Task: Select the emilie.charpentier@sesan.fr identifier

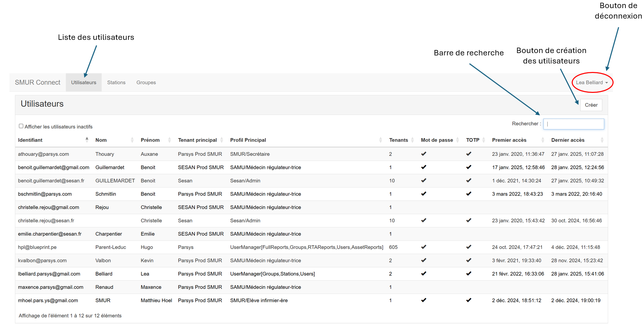Action: pos(50,234)
